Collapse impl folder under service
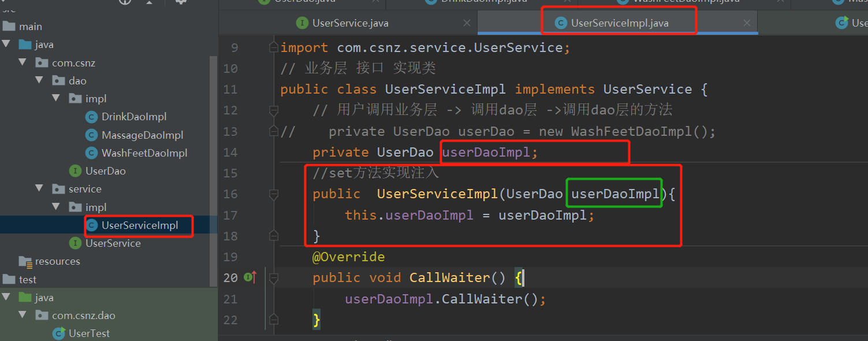This screenshot has height=341, width=868. [56, 207]
